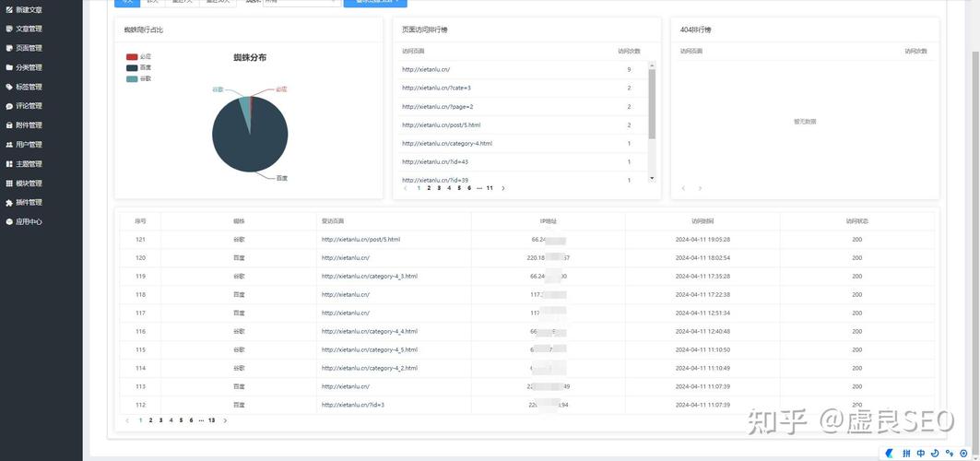Viewport: 980px width, 461px height.
Task: Open 主题管理 in the sidebar menu
Action: (x=29, y=164)
